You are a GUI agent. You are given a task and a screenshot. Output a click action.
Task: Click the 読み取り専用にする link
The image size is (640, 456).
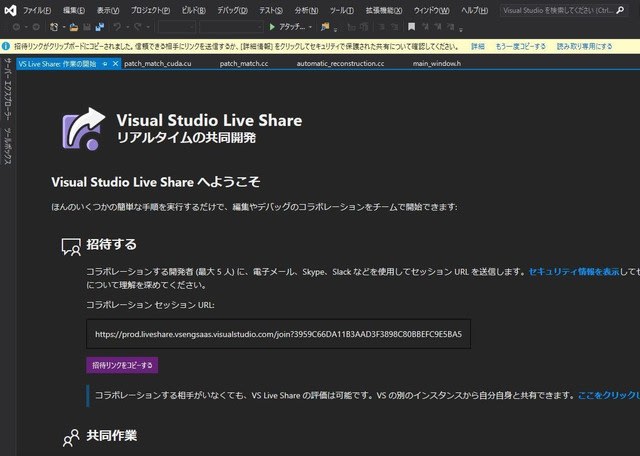(x=584, y=46)
